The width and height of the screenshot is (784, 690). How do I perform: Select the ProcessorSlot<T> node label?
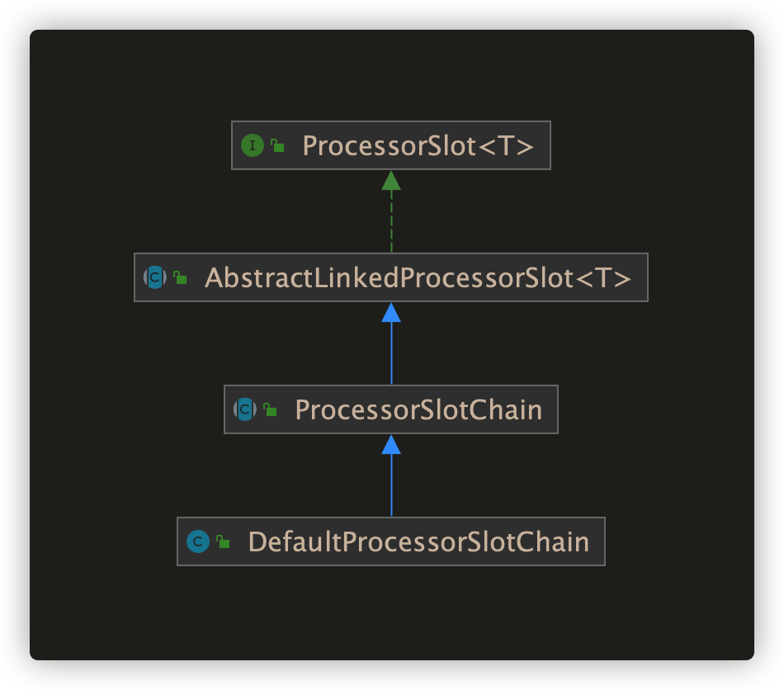418,146
